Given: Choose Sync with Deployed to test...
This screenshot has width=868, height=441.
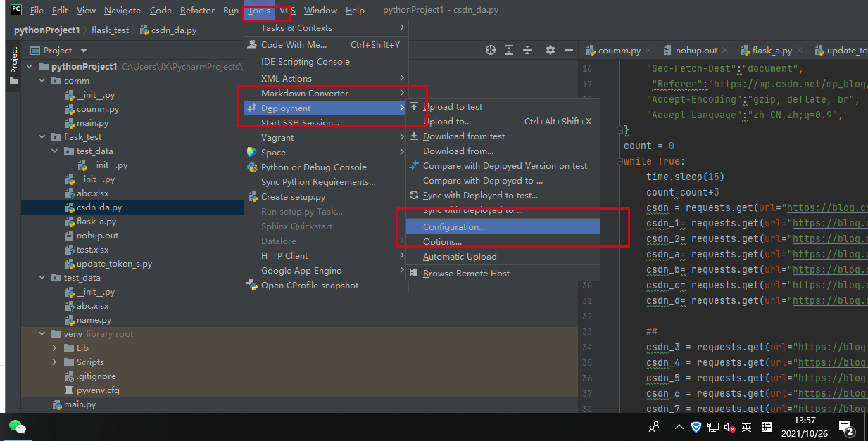Looking at the screenshot, I should click(x=503, y=195).
